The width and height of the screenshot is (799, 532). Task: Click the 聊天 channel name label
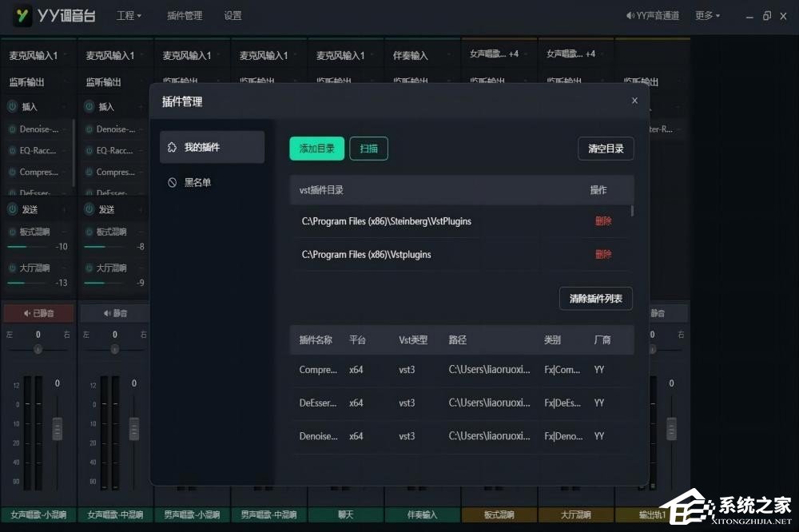point(345,514)
